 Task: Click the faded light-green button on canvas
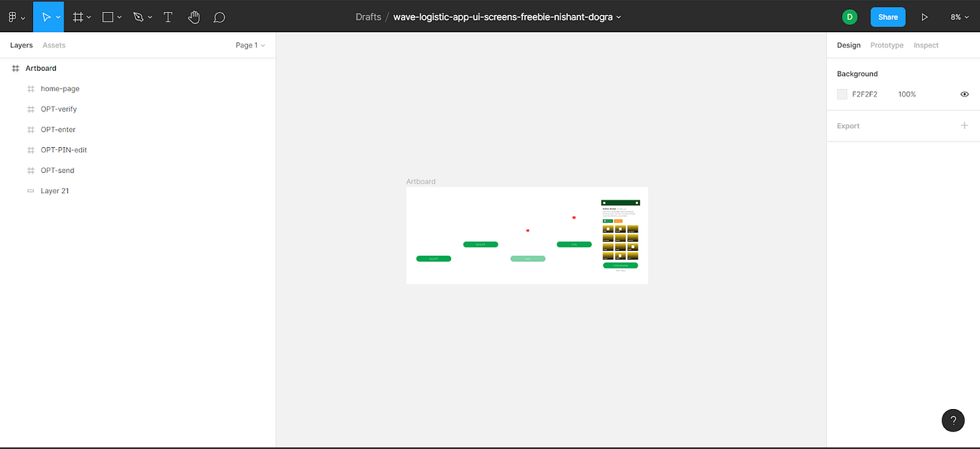[528, 258]
